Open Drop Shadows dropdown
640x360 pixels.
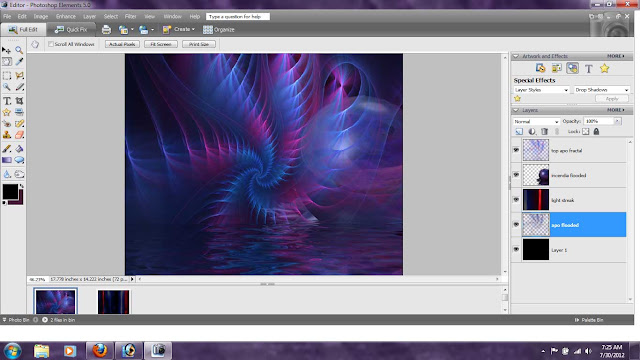tap(602, 90)
